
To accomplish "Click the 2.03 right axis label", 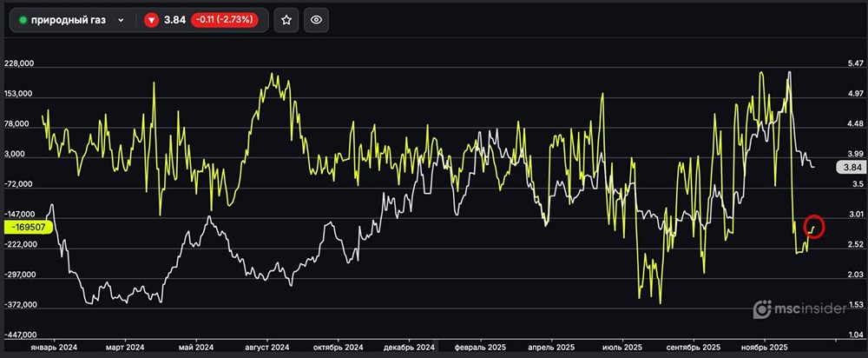I will point(855,275).
